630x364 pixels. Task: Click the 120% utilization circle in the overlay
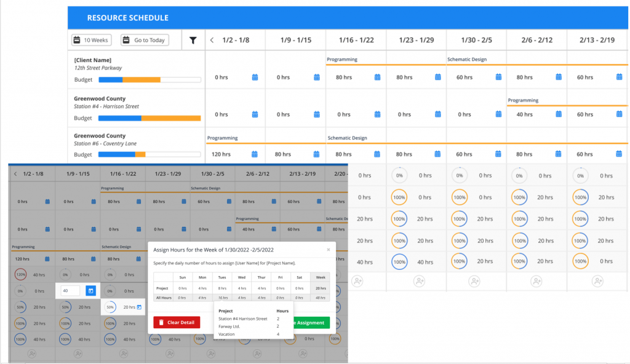point(20,275)
